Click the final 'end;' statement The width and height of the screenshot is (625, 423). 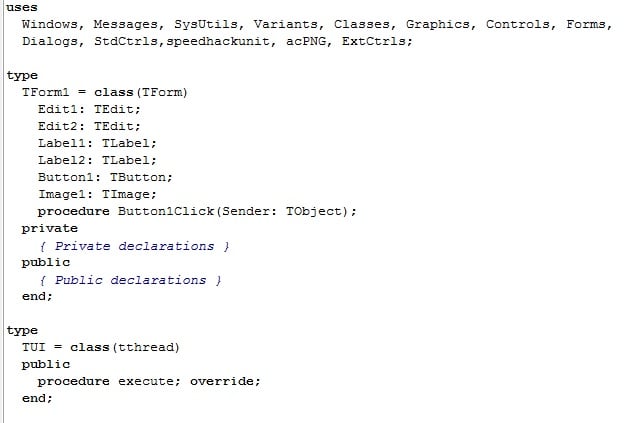37,398
